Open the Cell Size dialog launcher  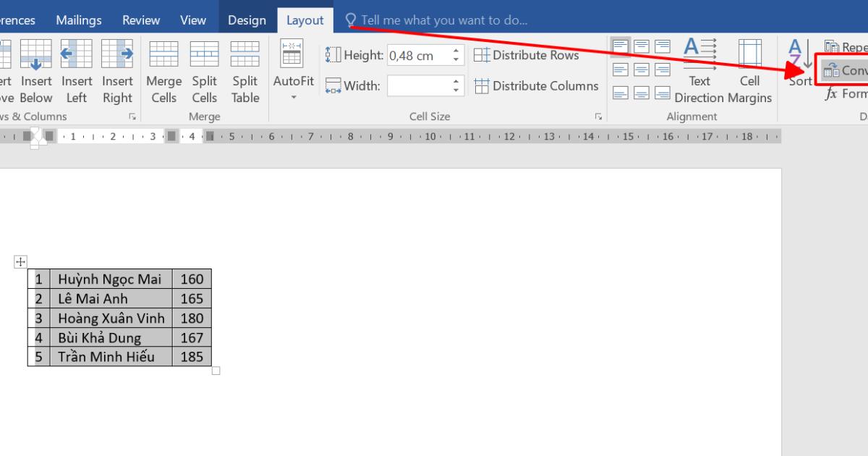click(x=598, y=117)
